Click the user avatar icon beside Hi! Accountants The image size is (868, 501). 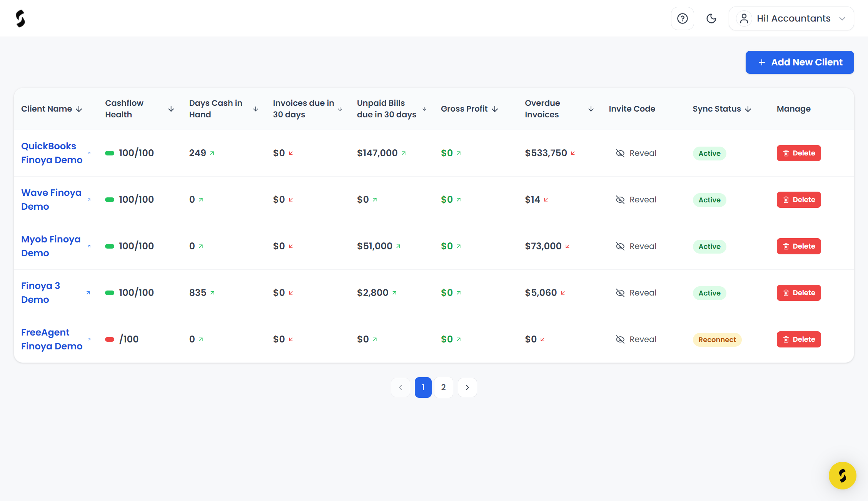tap(744, 18)
